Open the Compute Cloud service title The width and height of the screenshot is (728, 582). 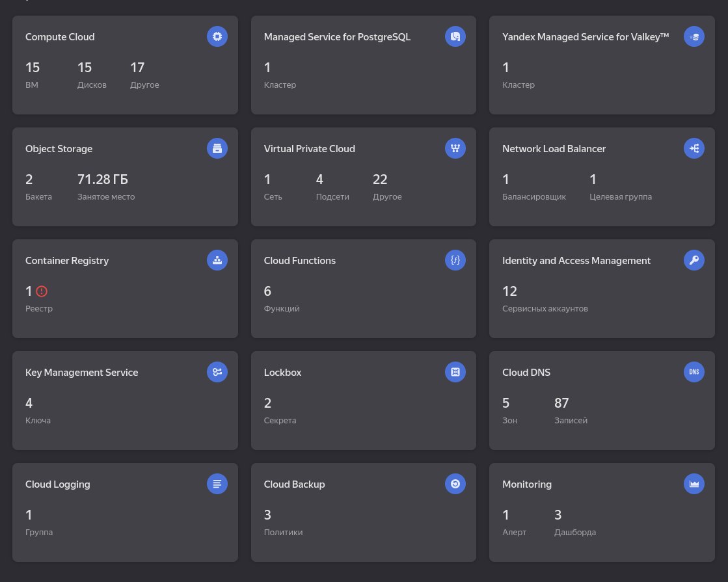[x=60, y=37]
